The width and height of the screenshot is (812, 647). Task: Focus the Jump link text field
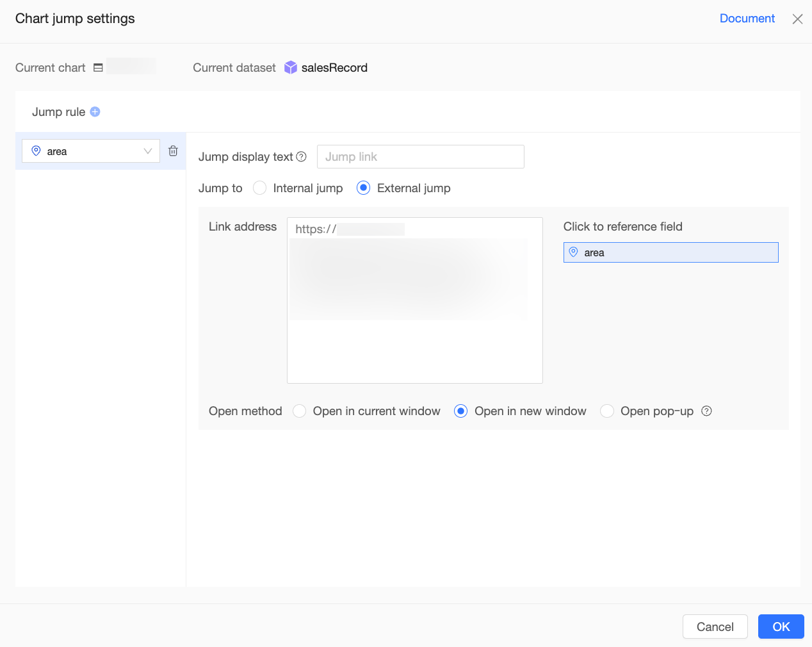[x=421, y=157]
